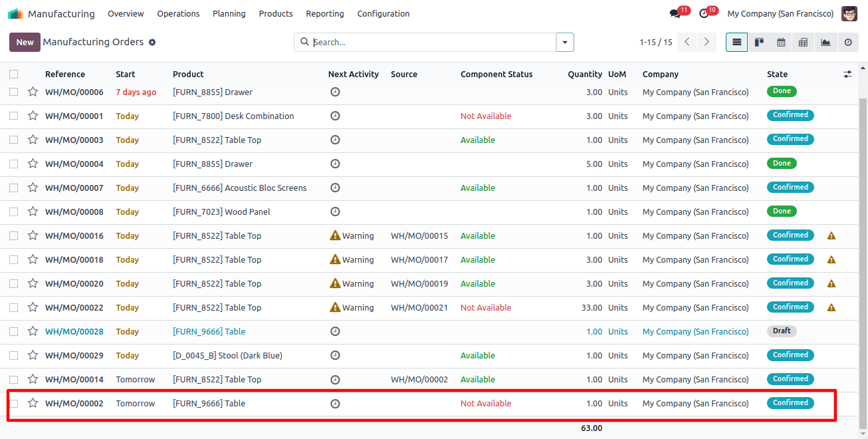Screen dimensions: 868x439
Task: Open the Operations menu
Action: tap(178, 13)
